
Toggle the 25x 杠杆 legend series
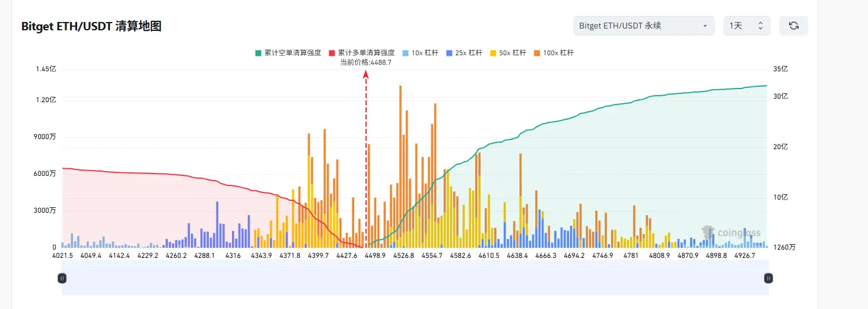coord(464,53)
